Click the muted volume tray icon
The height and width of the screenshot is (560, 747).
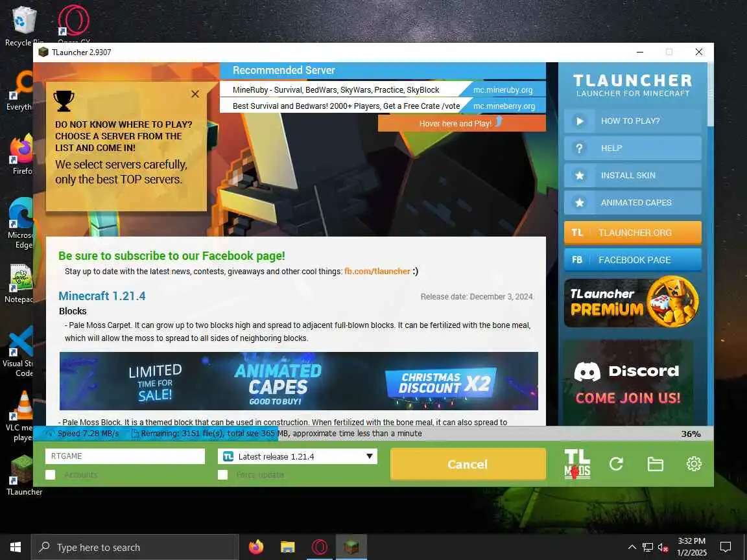(x=663, y=547)
